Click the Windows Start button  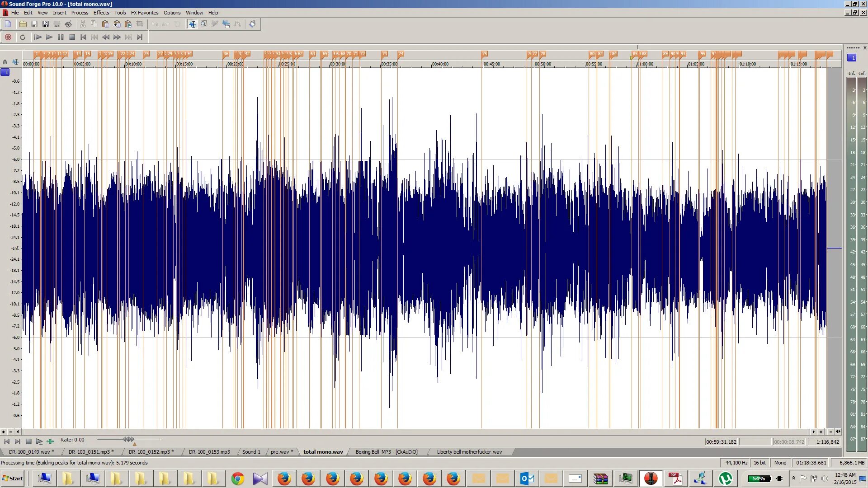pyautogui.click(x=13, y=478)
